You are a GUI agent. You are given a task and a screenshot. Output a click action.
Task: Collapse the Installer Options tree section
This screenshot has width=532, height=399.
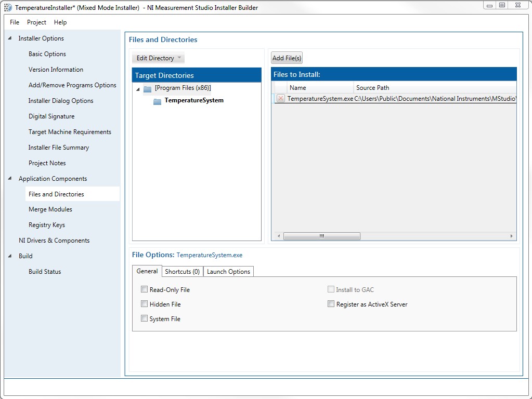point(10,38)
